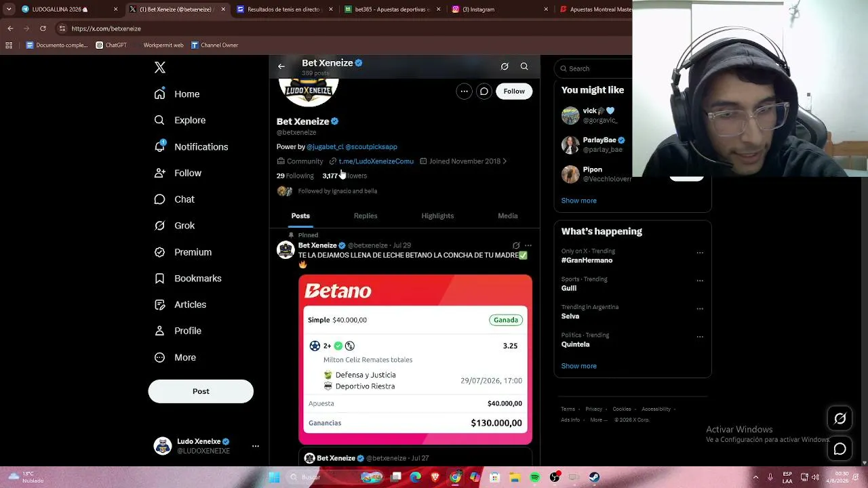Image resolution: width=868 pixels, height=488 pixels.
Task: Go to Home in the sidebar
Action: 177,94
